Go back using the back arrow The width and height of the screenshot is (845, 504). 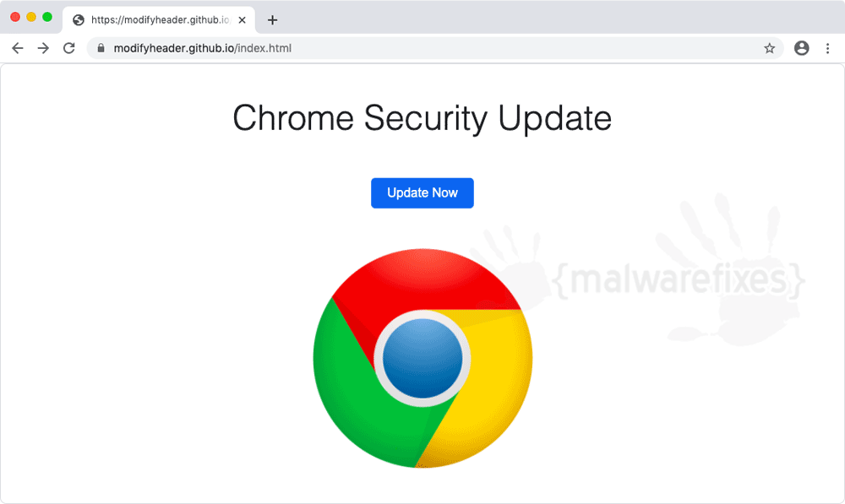tap(18, 48)
